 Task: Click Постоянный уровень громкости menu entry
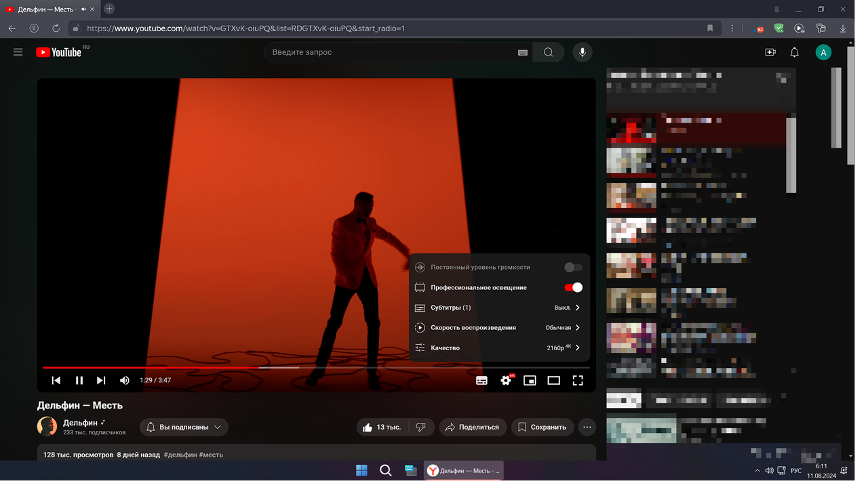(499, 268)
